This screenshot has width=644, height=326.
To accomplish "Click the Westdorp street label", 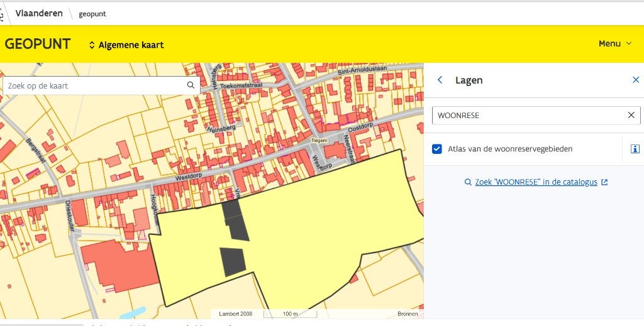I will pos(189,178).
